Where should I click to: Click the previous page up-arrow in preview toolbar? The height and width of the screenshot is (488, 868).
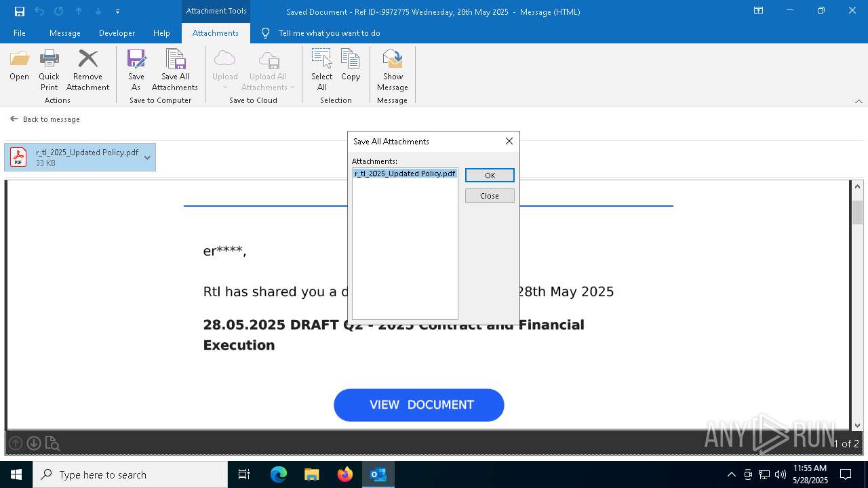(x=16, y=443)
